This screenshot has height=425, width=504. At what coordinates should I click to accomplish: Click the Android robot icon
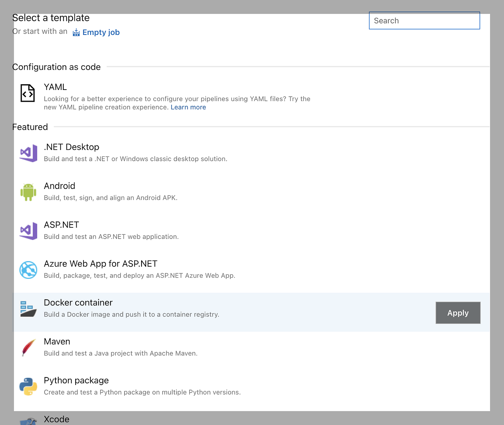[x=28, y=192]
